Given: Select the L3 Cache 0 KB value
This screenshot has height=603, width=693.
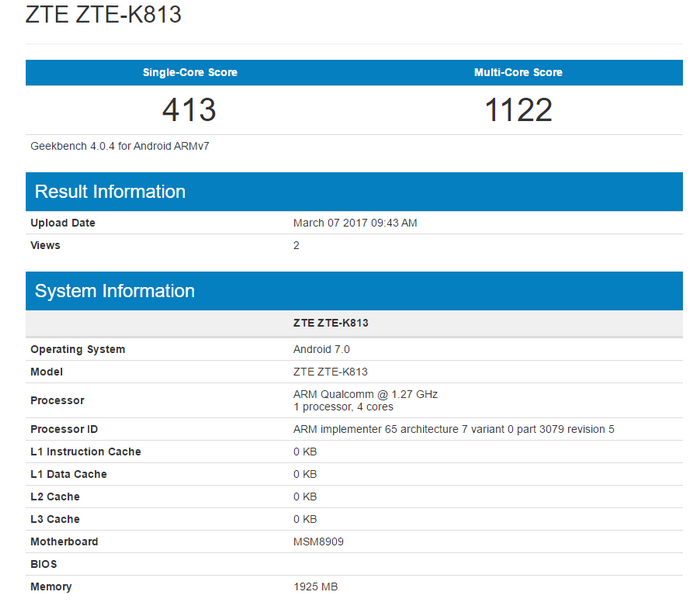Looking at the screenshot, I should point(305,519).
